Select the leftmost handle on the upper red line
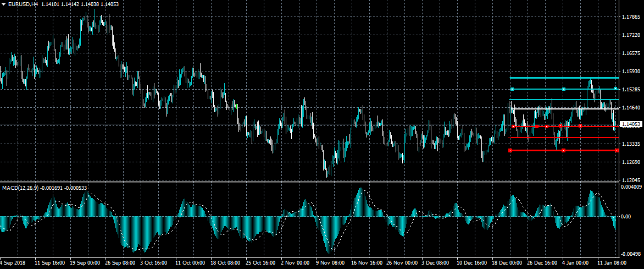The image size is (644, 269). [514, 127]
